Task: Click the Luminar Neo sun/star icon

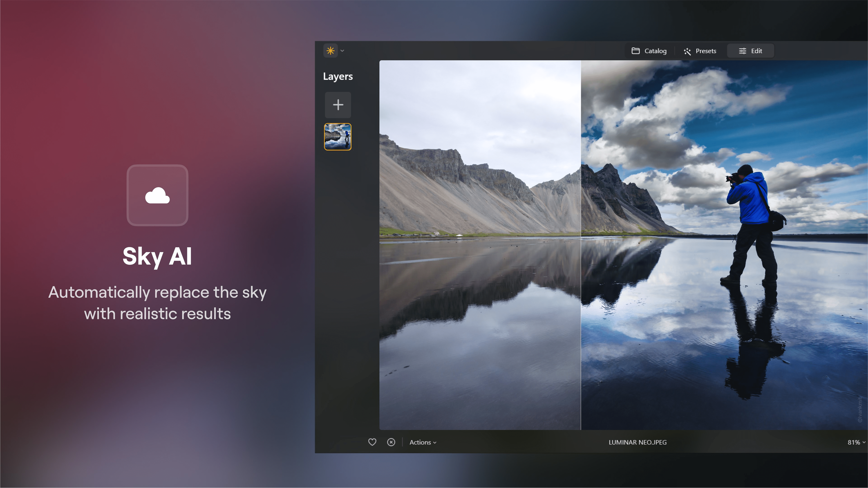Action: click(x=330, y=50)
